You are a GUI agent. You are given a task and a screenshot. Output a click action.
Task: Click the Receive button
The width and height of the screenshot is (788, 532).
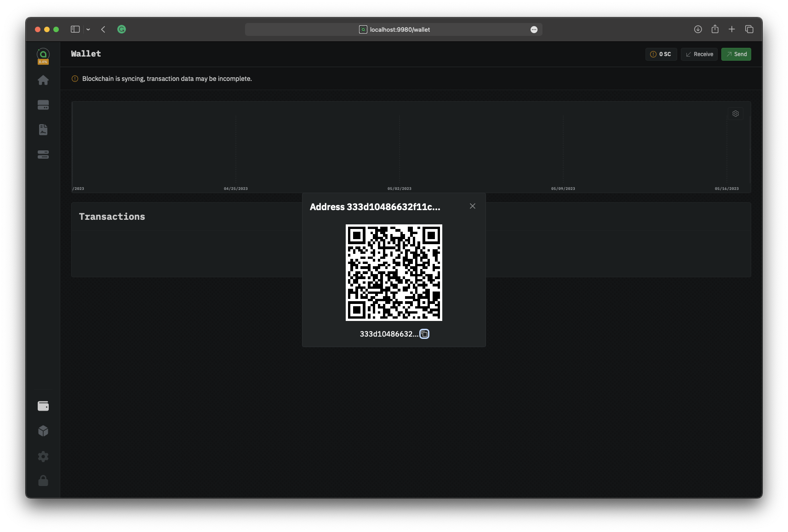point(699,54)
